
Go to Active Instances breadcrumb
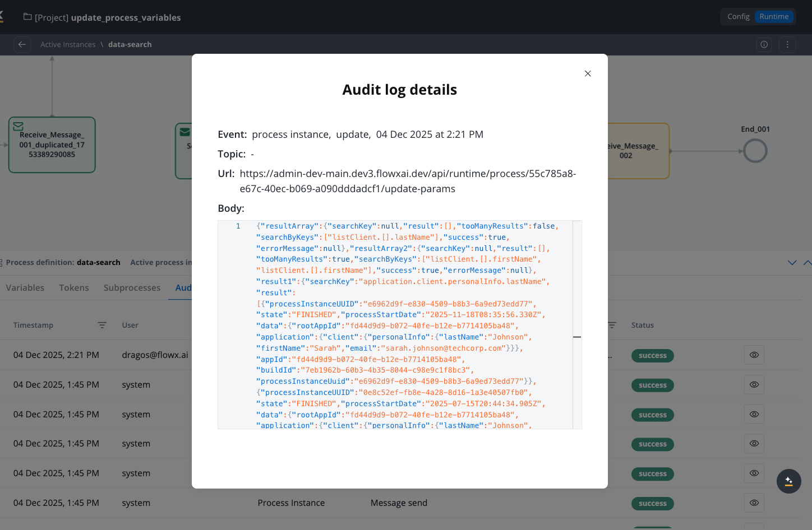pyautogui.click(x=68, y=44)
